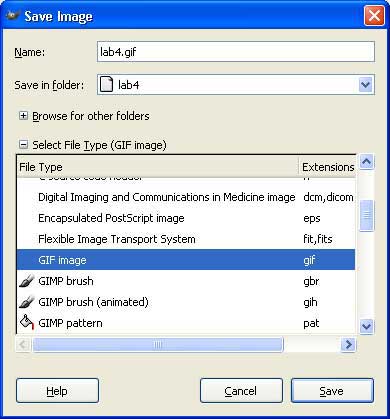Collapse Select File Type section
The height and width of the screenshot is (419, 390).
coord(23,145)
